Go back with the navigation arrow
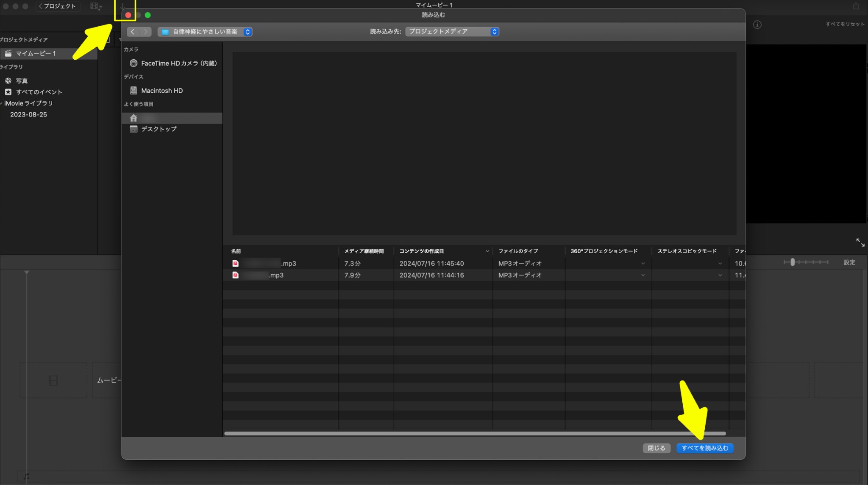 click(133, 32)
